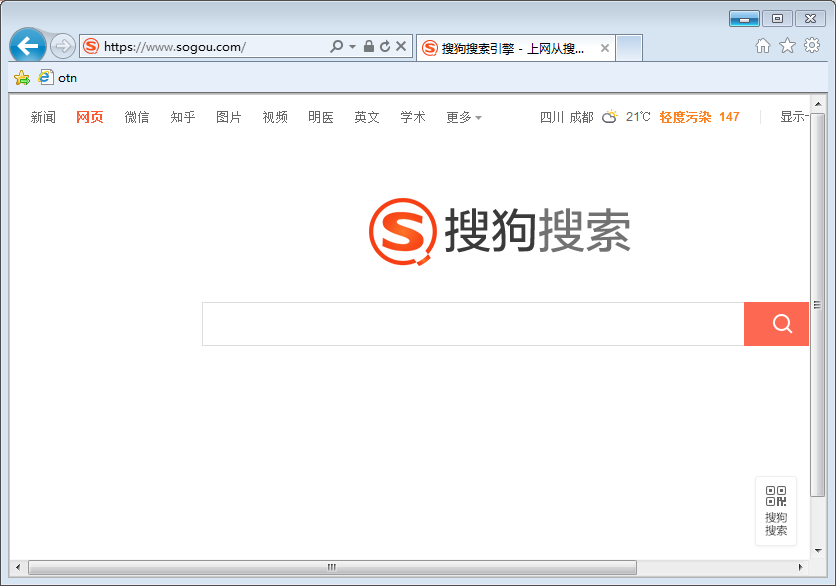Go to the browser Home page icon

(x=763, y=46)
